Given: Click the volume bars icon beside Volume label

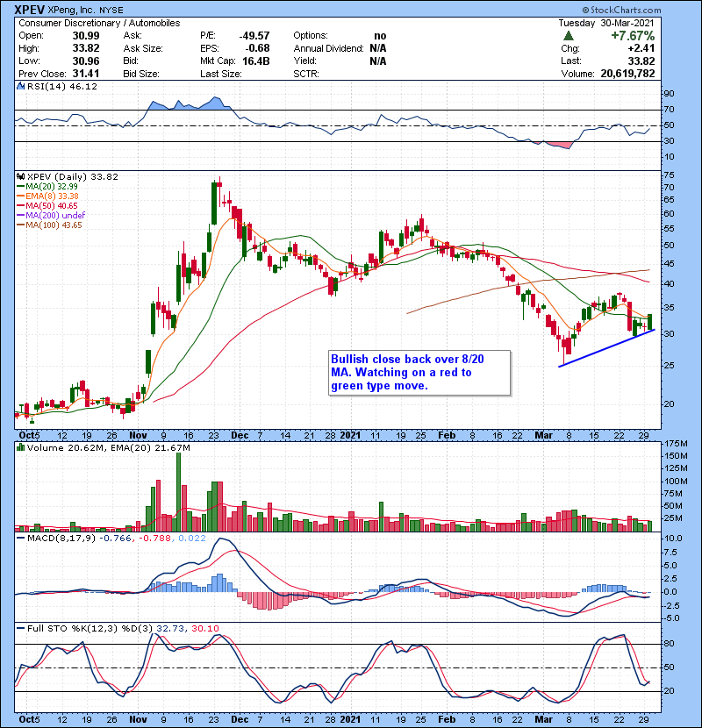Looking at the screenshot, I should click(x=20, y=447).
